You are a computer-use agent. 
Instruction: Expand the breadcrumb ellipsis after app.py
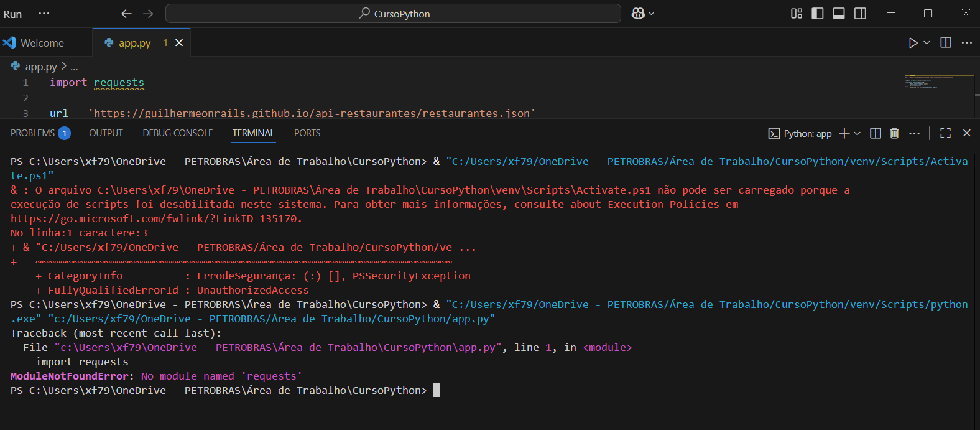[74, 67]
